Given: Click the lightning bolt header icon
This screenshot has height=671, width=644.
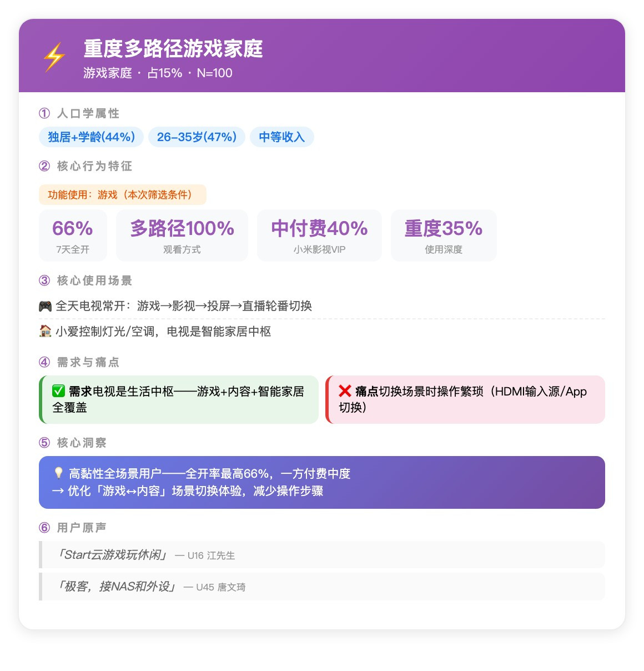Looking at the screenshot, I should click(54, 57).
